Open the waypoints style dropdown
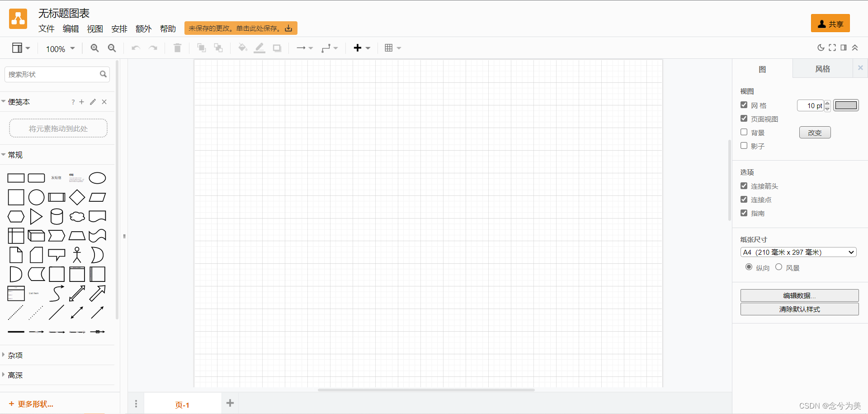 (x=330, y=48)
